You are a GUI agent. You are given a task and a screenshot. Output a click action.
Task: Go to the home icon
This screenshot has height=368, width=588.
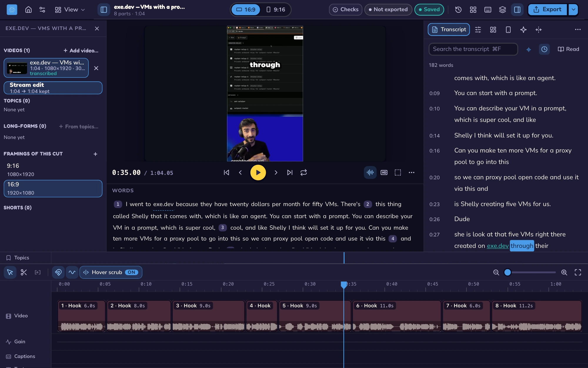click(x=29, y=9)
